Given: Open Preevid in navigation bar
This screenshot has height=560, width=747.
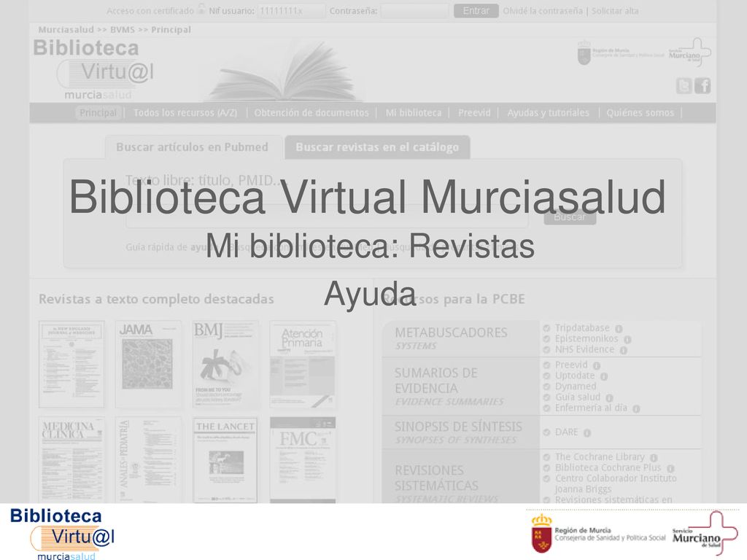Looking at the screenshot, I should pyautogui.click(x=474, y=113).
